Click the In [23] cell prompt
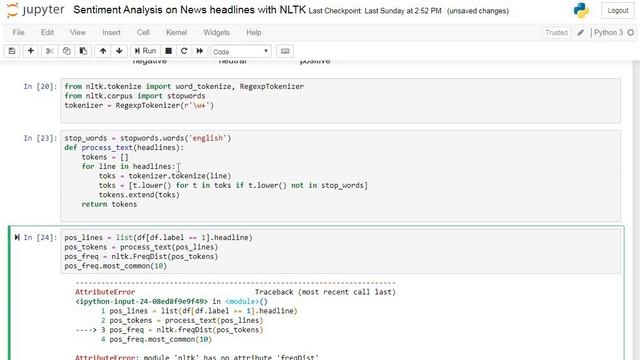This screenshot has width=640, height=360. 40,138
